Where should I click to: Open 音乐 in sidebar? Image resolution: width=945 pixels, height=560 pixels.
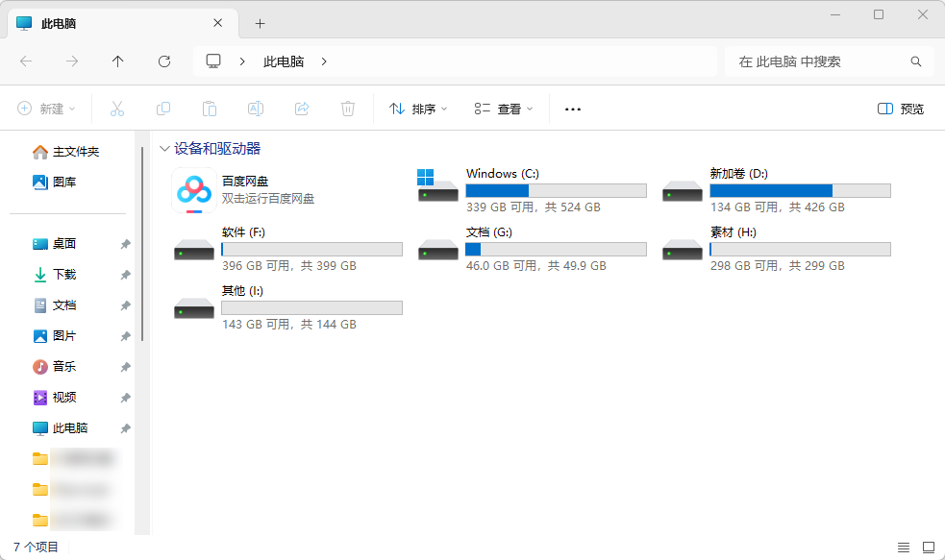(54, 367)
